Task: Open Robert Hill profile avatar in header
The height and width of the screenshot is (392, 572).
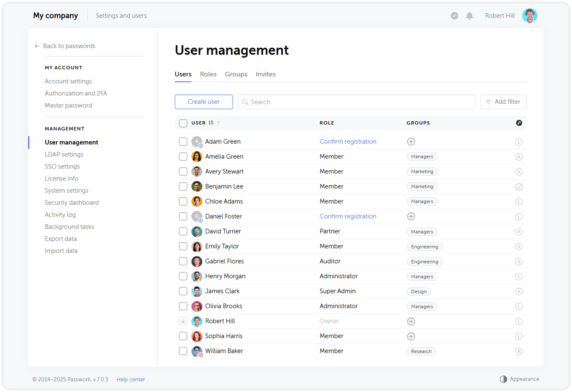Action: pos(529,16)
